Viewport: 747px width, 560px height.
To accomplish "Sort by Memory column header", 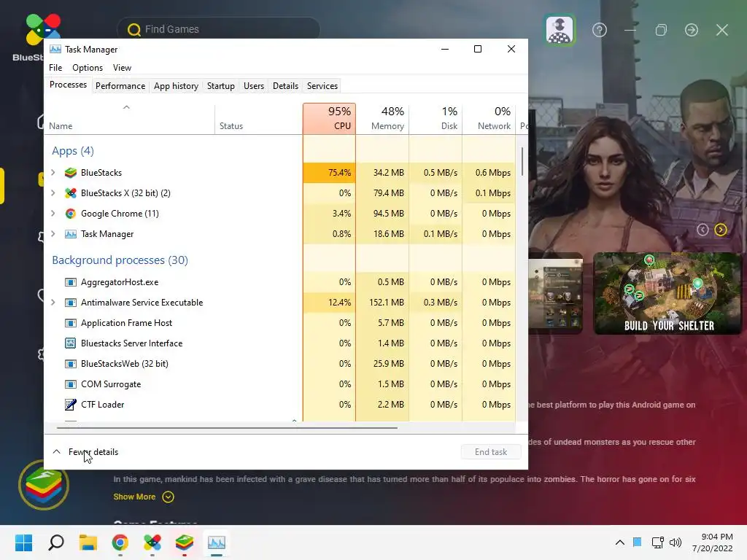I will point(382,119).
